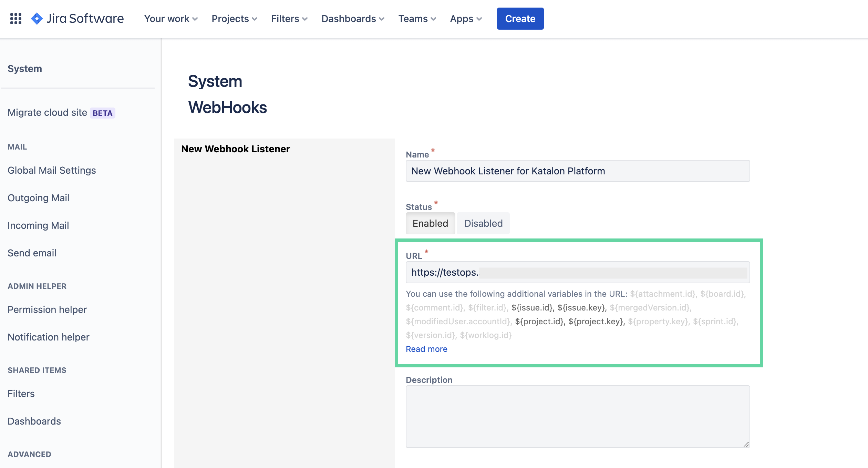The height and width of the screenshot is (468, 868).
Task: Expand the Your work dropdown
Action: [x=170, y=19]
